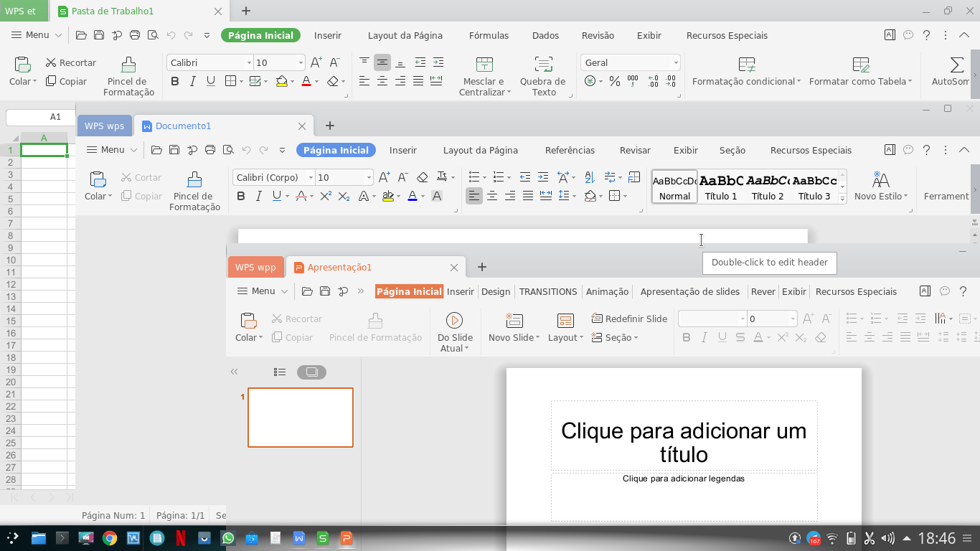Select the Documento1 document tab
This screenshot has height=551, width=980.
pos(225,126)
